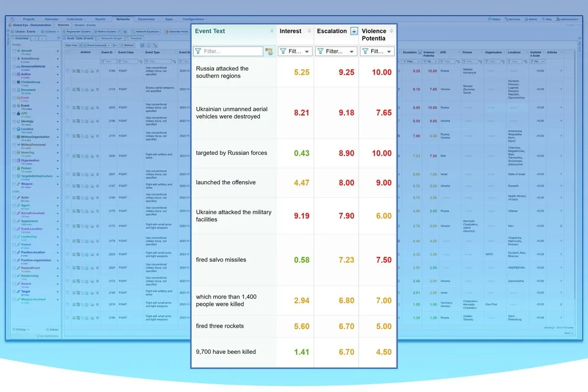This screenshot has height=392, width=588.
Task: Click the funnel icon in Event Text filter
Action: (198, 51)
